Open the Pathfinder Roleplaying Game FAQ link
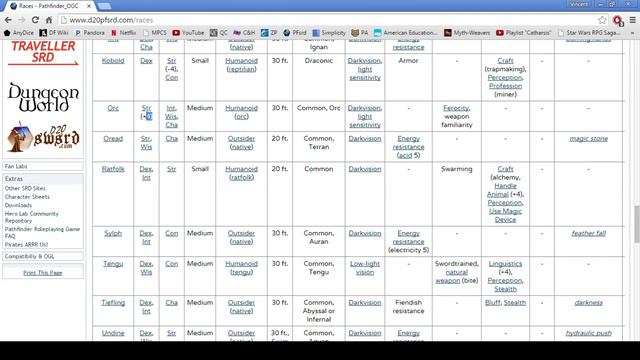This screenshot has width=640, height=360. coord(42,233)
